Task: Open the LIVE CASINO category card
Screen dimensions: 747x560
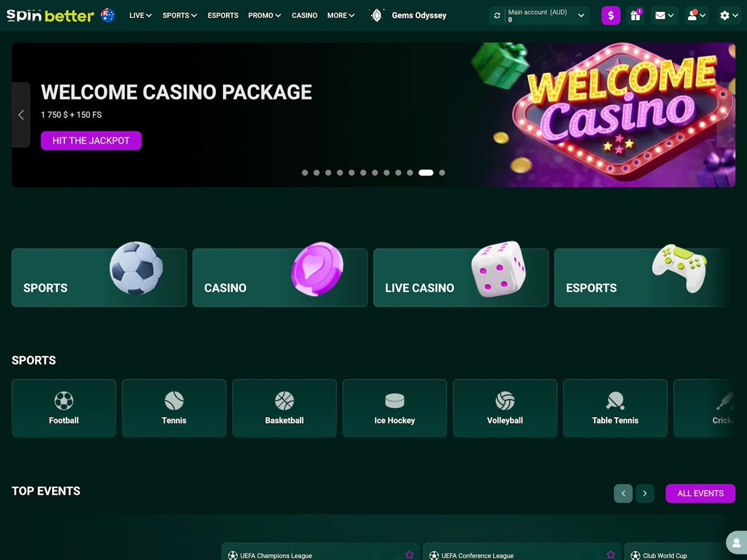Action: [460, 278]
